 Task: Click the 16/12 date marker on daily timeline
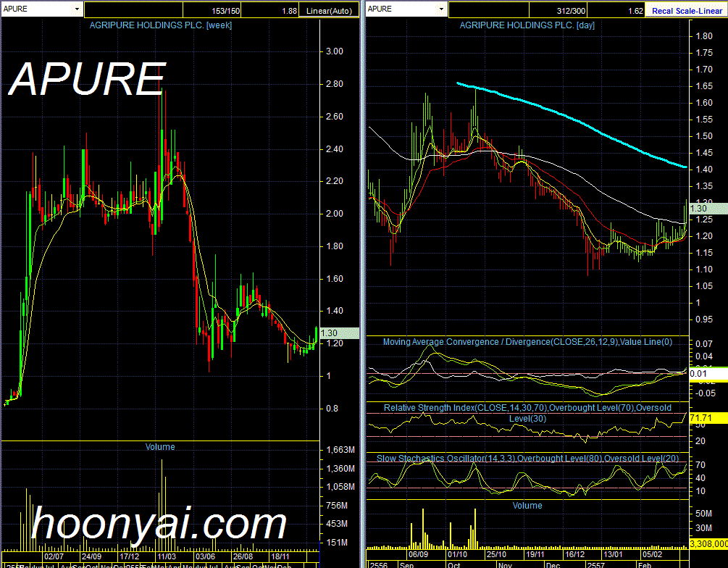574,554
